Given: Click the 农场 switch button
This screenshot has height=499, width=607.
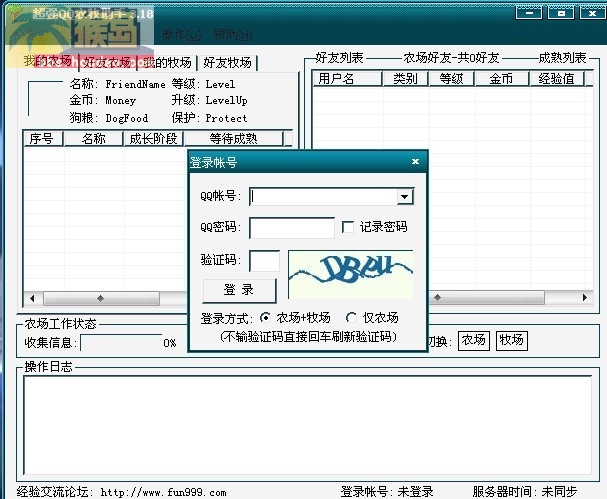Looking at the screenshot, I should (x=473, y=341).
